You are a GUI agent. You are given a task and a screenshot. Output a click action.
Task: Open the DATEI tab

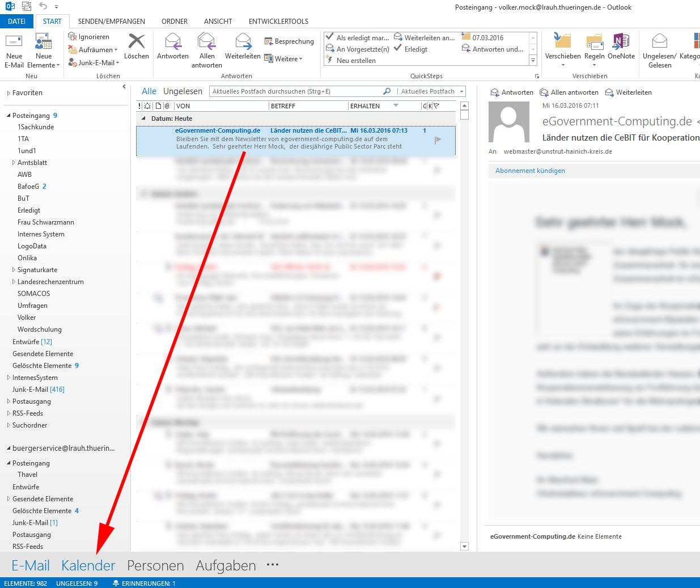tap(17, 22)
